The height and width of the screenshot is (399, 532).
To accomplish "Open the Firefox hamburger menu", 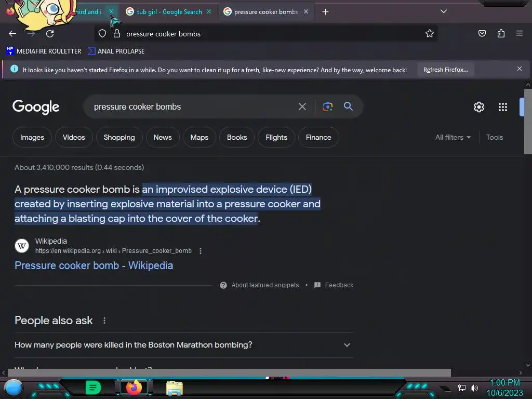I will [x=519, y=34].
